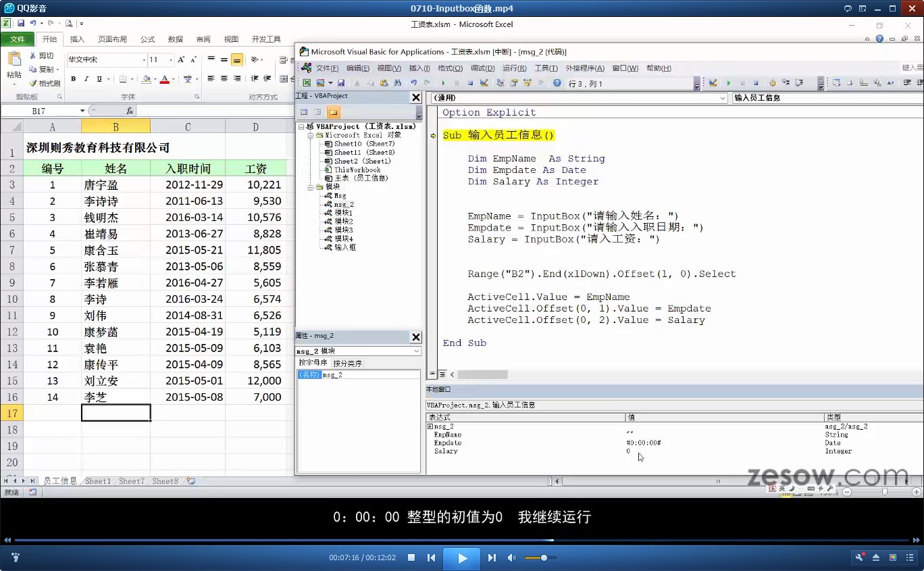Screen dimensions: 924x571
Task: Click the Run Sub play icon in standard toolbar
Action: point(443,83)
